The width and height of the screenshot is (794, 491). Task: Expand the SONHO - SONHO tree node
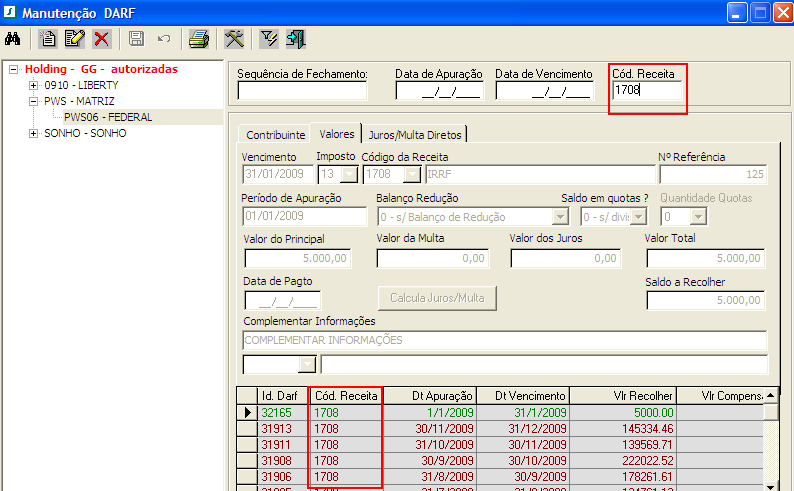(34, 134)
